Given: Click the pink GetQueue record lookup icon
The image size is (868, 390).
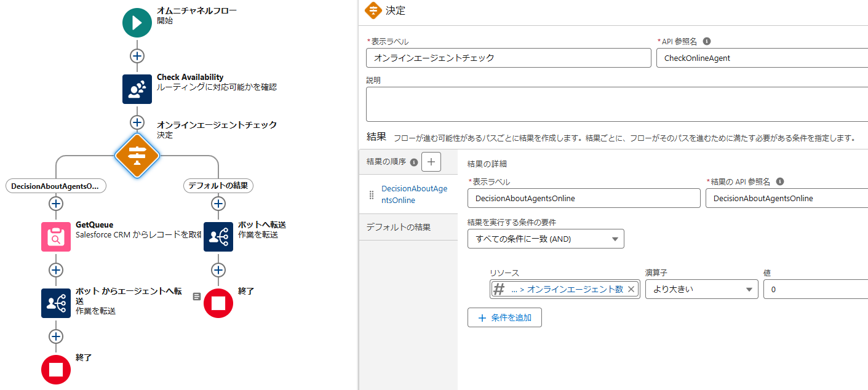Looking at the screenshot, I should [x=55, y=237].
